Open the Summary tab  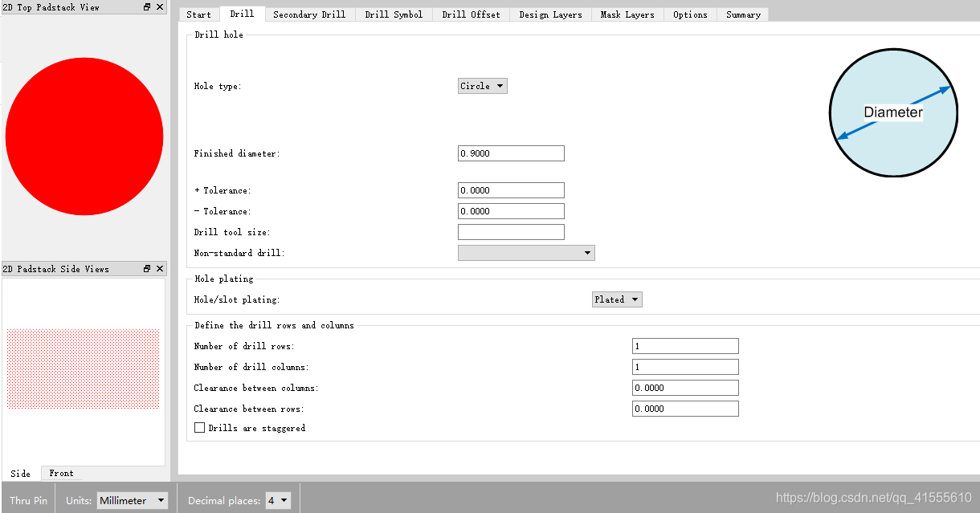pyautogui.click(x=743, y=14)
